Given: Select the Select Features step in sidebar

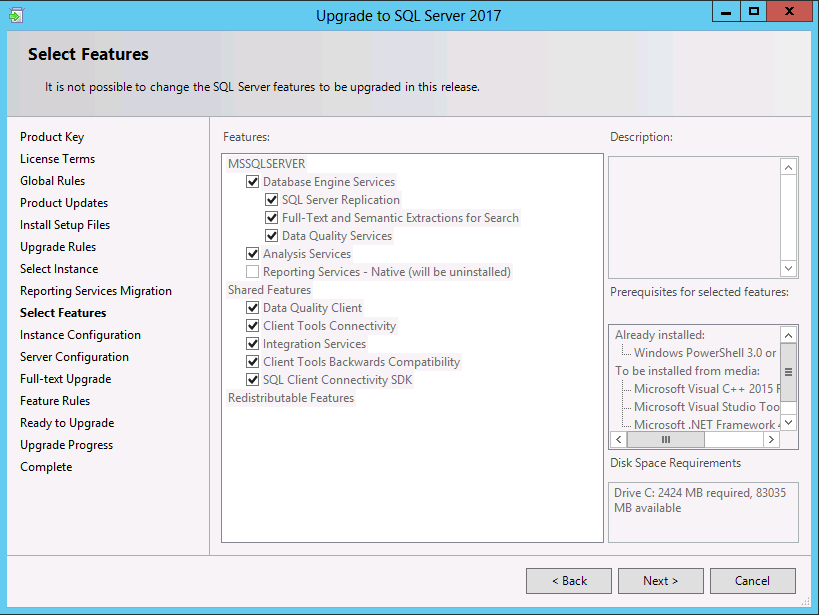Looking at the screenshot, I should [63, 312].
